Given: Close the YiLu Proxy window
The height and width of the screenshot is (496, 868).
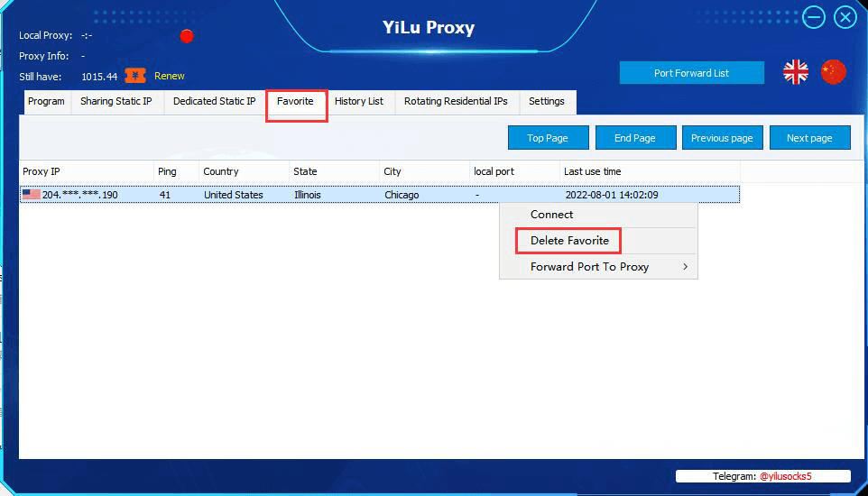Looking at the screenshot, I should 845,18.
